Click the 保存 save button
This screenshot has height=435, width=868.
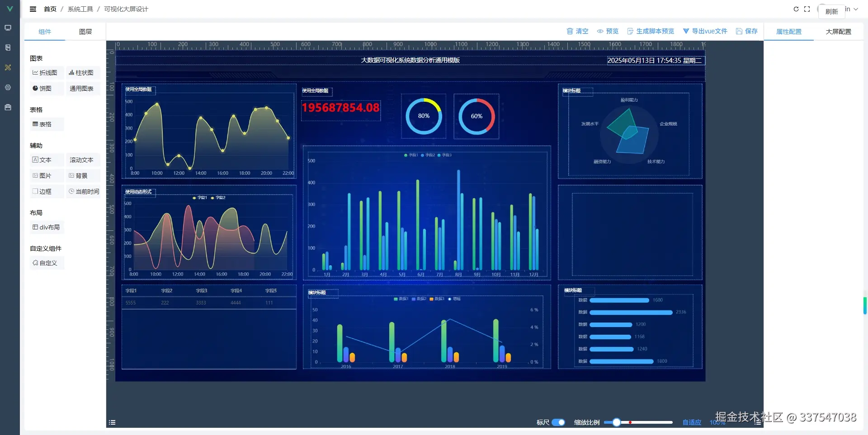click(747, 31)
